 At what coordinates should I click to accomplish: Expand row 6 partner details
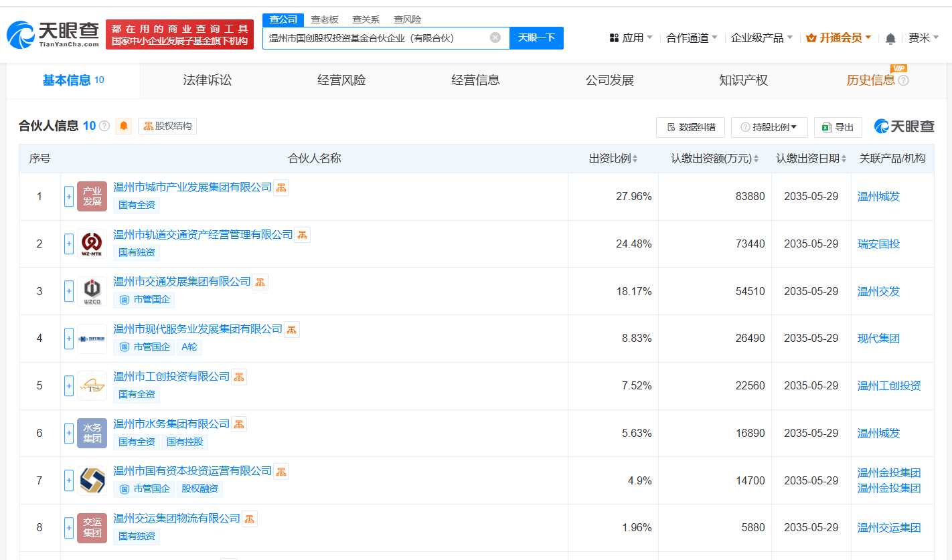click(69, 434)
